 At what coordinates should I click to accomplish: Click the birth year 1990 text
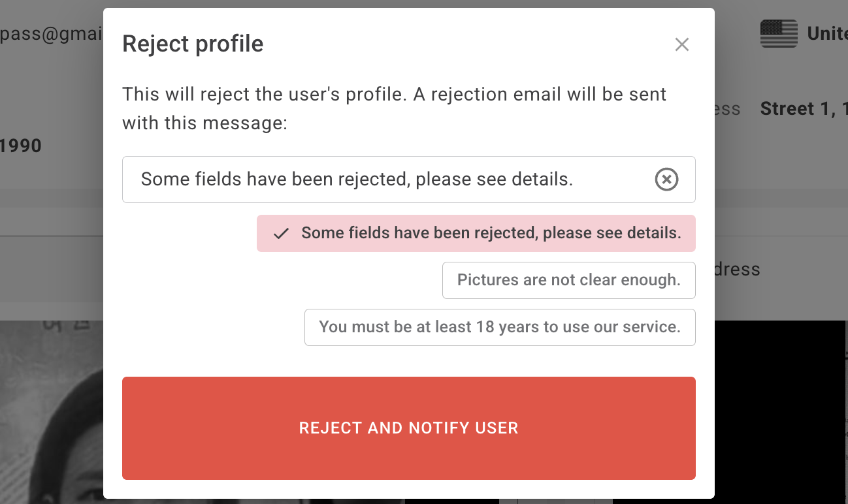tap(21, 146)
